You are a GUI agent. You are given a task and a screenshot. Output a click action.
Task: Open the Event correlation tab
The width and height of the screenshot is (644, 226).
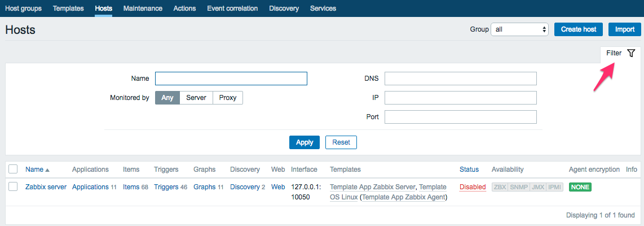[232, 8]
